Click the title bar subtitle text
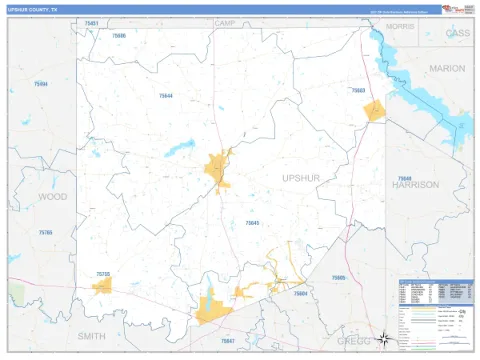 399,12
